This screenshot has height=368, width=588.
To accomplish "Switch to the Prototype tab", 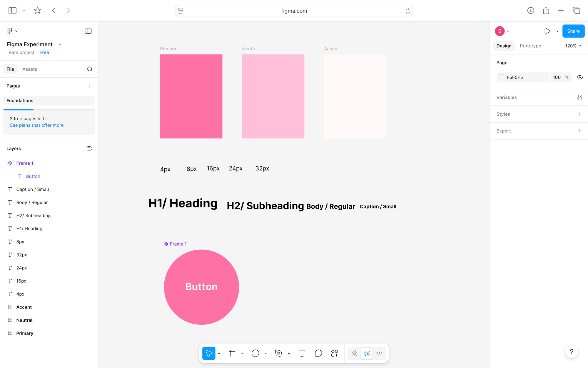I will tap(530, 46).
